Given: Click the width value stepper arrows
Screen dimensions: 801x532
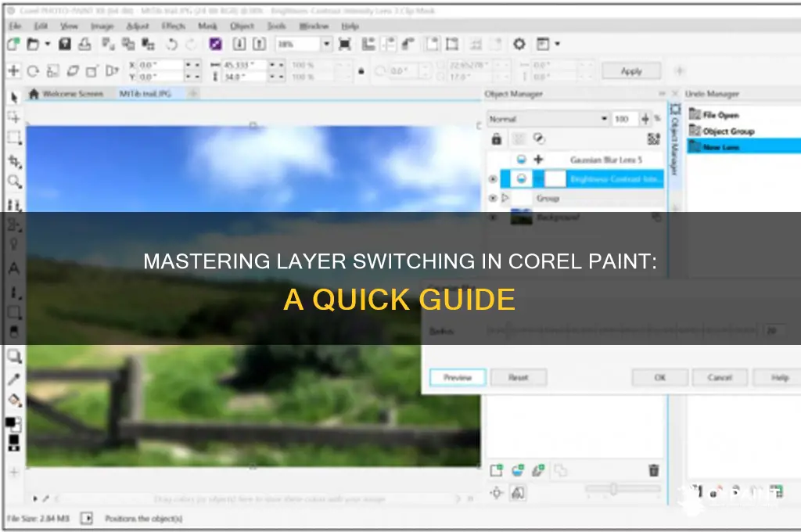Looking at the screenshot, I should pyautogui.click(x=276, y=66).
